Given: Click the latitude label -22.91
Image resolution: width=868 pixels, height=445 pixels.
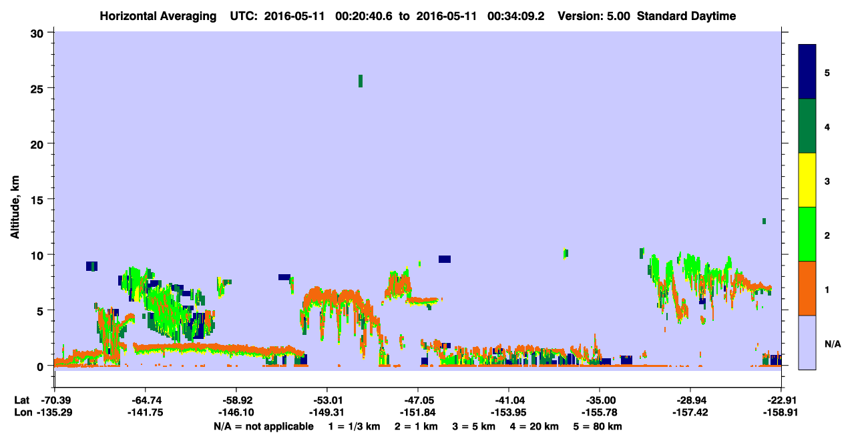Looking at the screenshot, I should click(x=781, y=400).
